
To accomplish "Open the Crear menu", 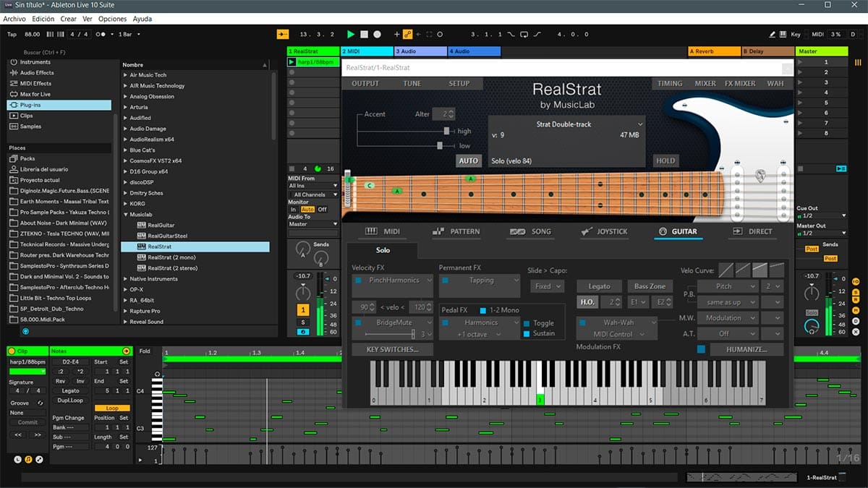I will [x=69, y=19].
